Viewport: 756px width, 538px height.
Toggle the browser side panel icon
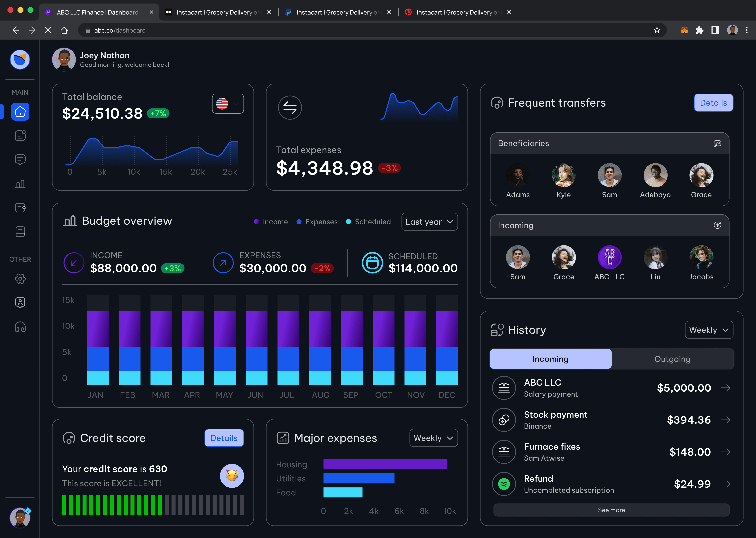[x=715, y=30]
